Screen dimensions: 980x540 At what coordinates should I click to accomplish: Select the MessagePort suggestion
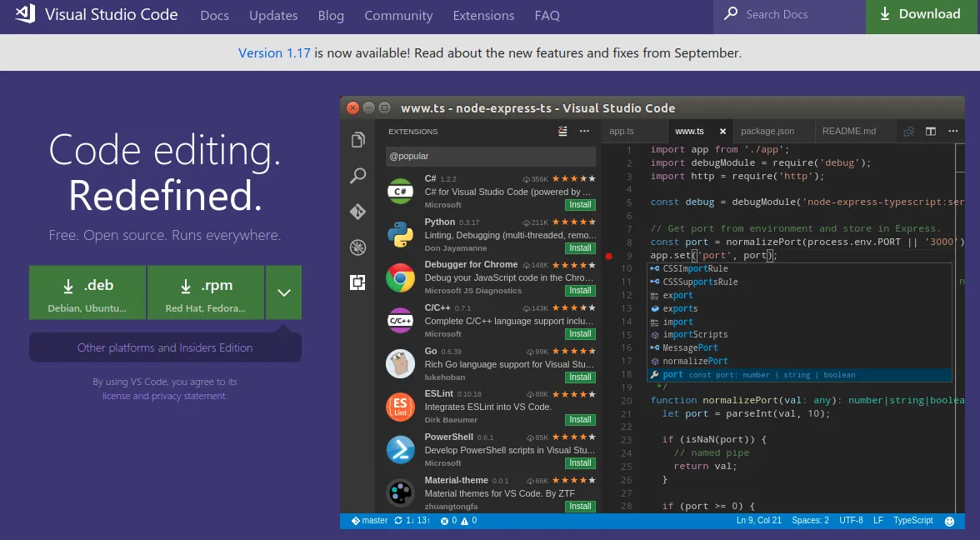click(x=799, y=348)
